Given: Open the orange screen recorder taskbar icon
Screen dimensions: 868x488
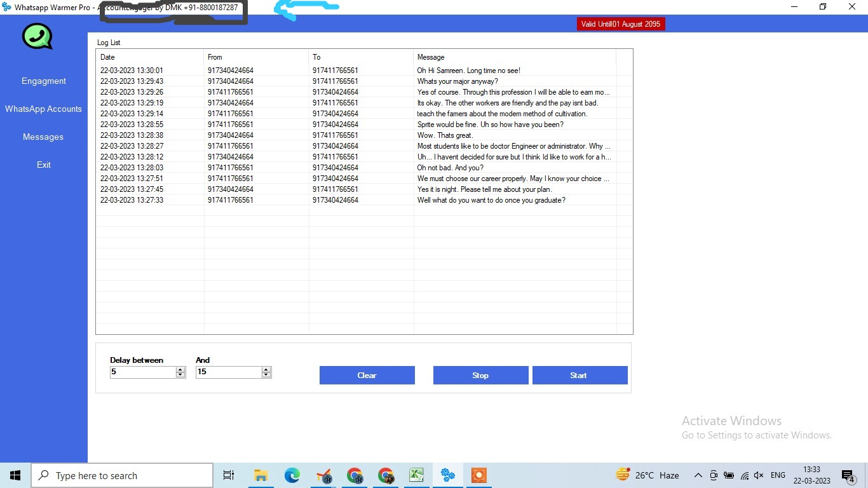Looking at the screenshot, I should tap(479, 475).
